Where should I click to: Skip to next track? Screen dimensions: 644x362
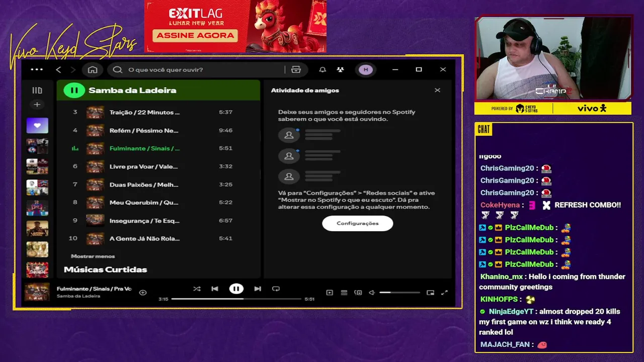point(258,289)
